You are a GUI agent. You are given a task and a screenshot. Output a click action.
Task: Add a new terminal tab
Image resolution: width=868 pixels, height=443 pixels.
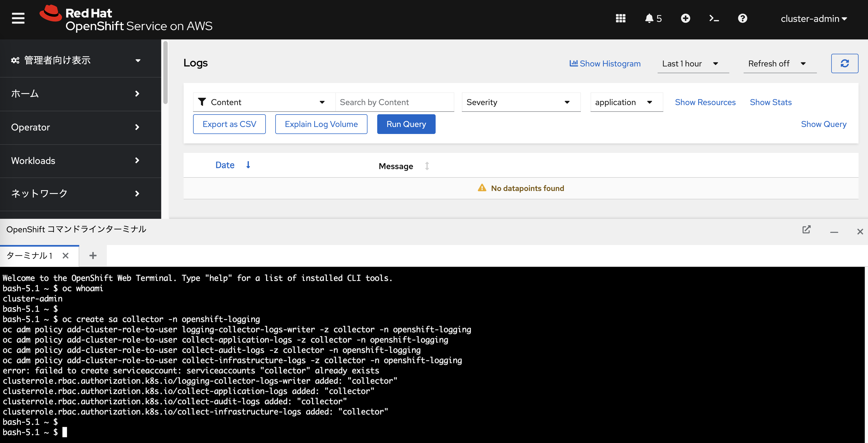coord(93,256)
